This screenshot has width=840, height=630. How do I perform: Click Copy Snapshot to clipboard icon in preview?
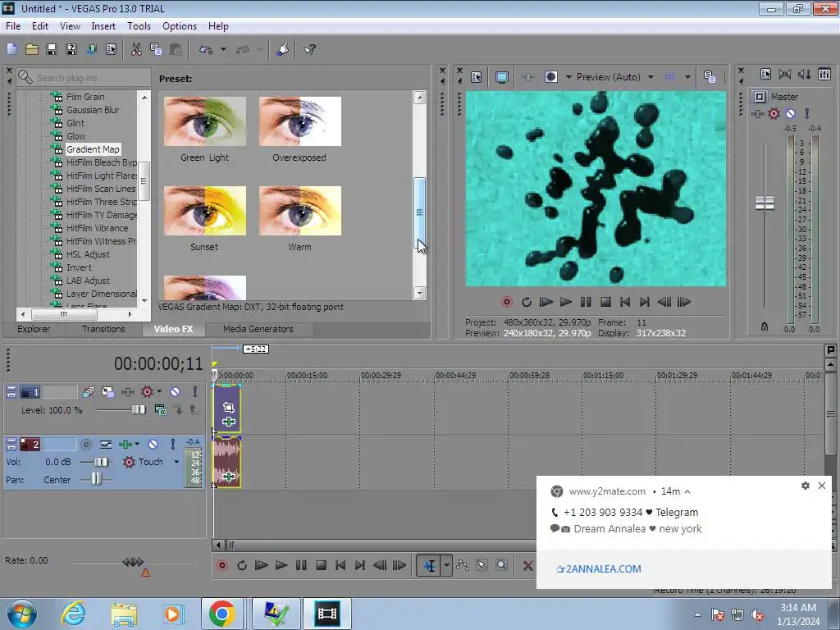(x=710, y=77)
